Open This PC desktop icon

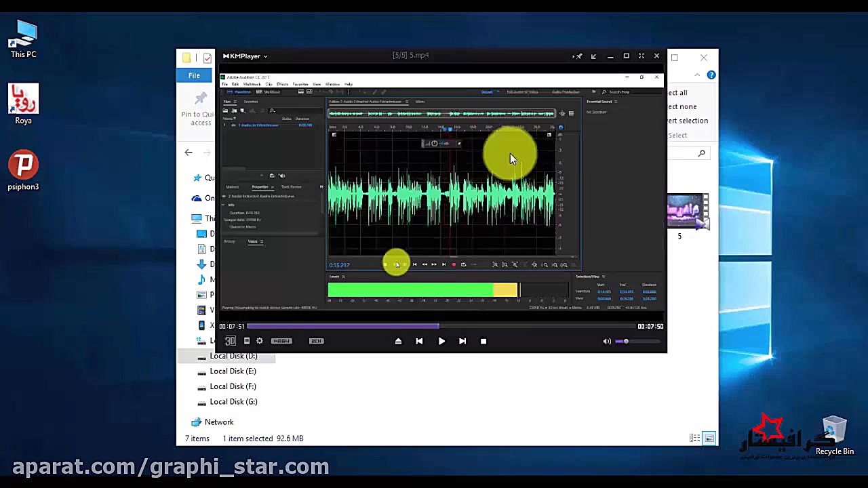click(24, 39)
